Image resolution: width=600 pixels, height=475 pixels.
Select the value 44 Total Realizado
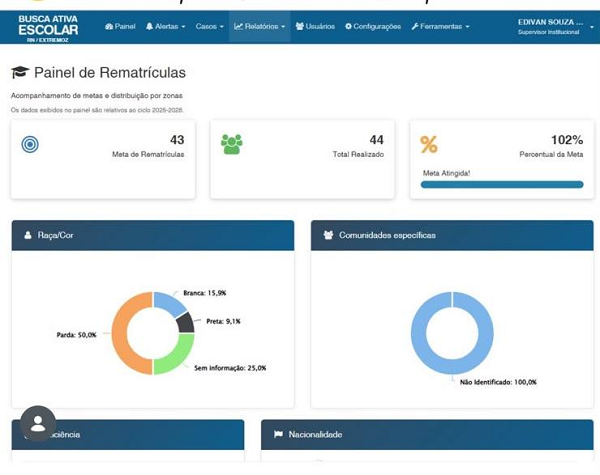(x=377, y=140)
